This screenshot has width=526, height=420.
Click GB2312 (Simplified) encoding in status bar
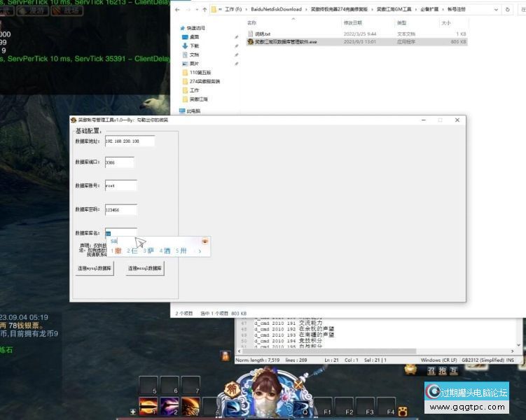(483, 360)
